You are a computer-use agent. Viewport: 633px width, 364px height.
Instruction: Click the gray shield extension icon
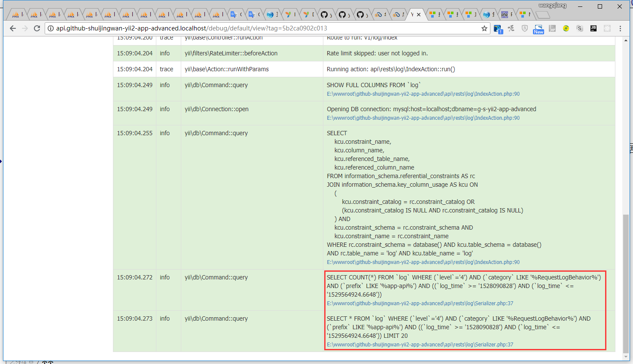click(525, 28)
